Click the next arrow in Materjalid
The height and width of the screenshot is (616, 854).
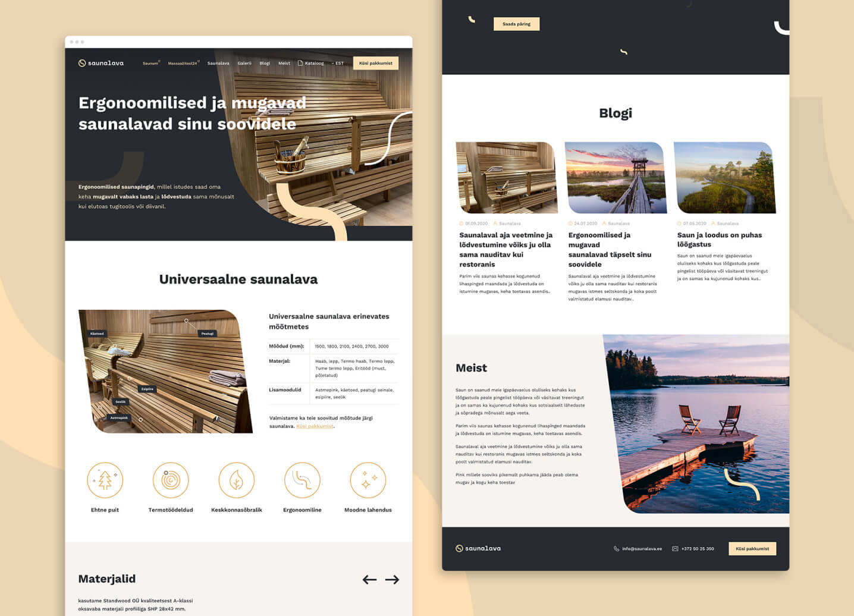point(392,580)
